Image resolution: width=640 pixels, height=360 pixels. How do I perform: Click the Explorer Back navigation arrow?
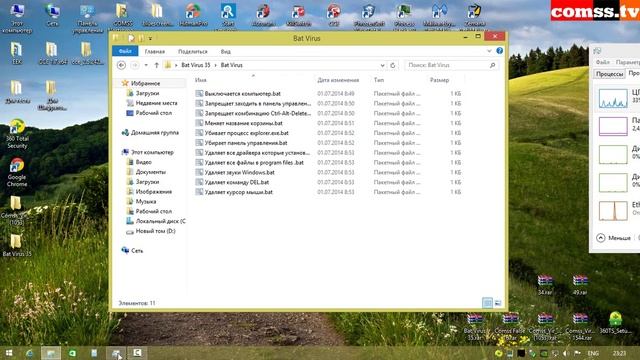[x=121, y=65]
